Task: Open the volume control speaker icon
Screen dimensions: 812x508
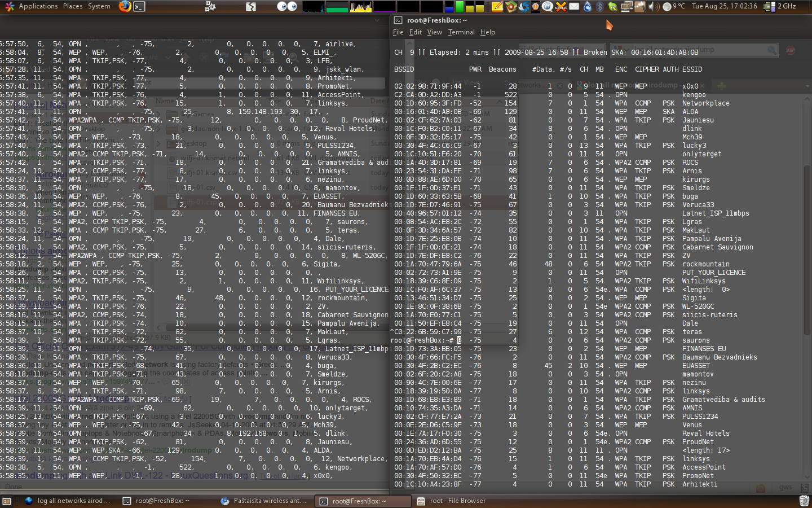Action: 653,6
